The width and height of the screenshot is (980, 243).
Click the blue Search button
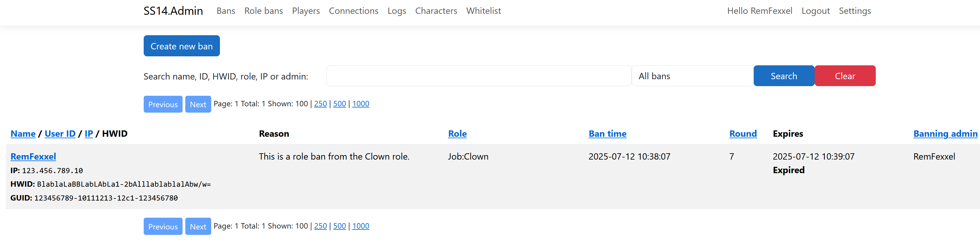(x=783, y=76)
